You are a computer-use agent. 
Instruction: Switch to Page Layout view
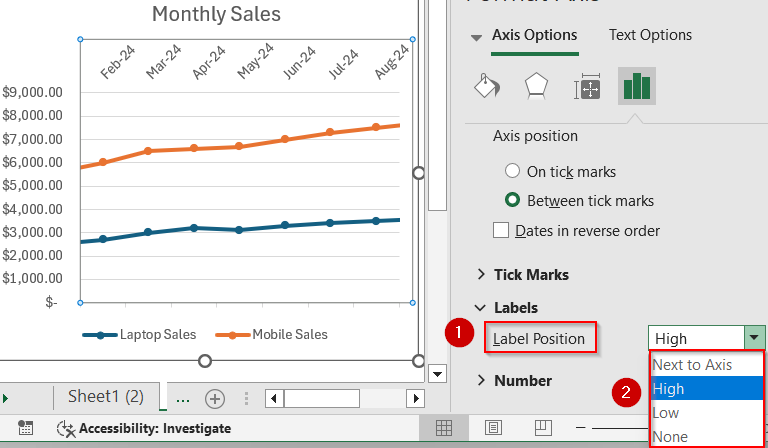point(493,428)
